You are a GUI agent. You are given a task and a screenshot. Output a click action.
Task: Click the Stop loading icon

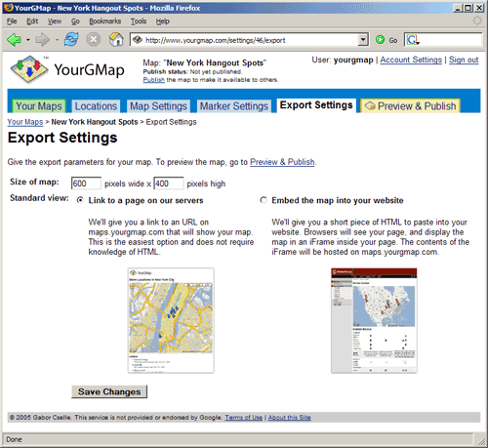click(x=94, y=40)
